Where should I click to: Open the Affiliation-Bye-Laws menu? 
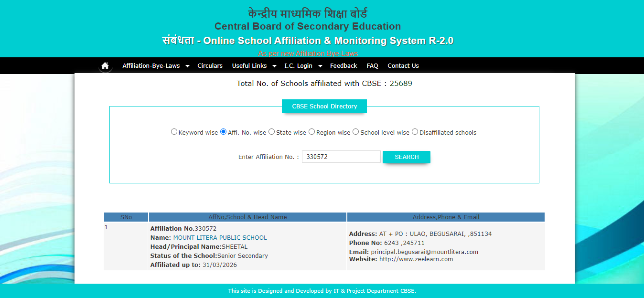click(151, 66)
